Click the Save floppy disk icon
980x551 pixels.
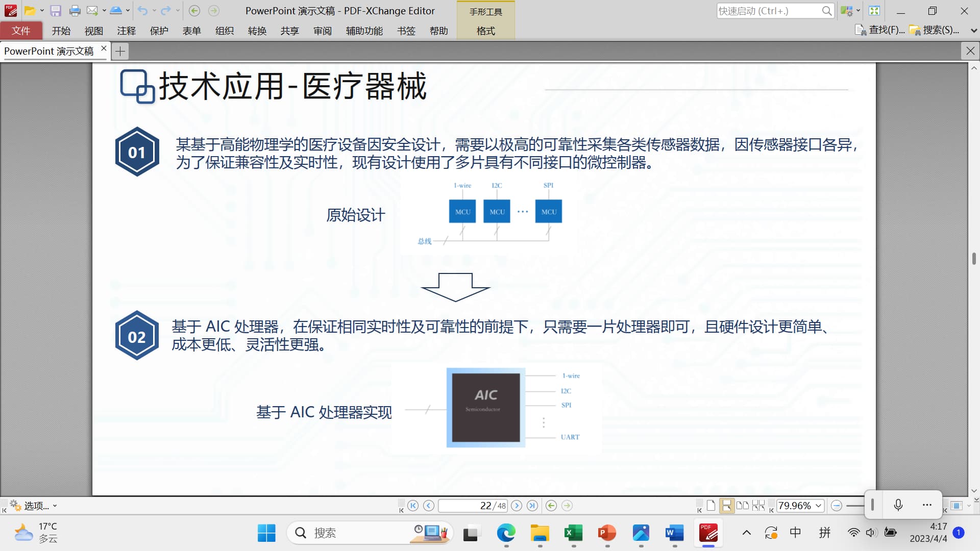pyautogui.click(x=56, y=11)
